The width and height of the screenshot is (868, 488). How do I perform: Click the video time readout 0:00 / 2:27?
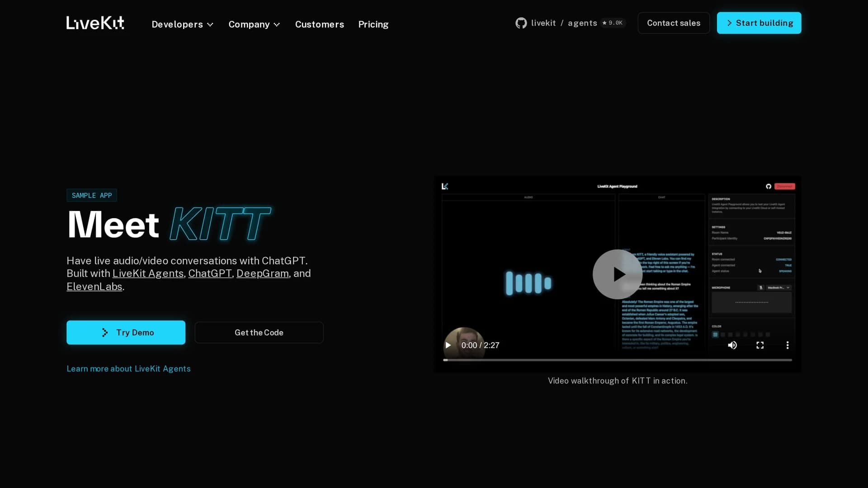pyautogui.click(x=480, y=345)
